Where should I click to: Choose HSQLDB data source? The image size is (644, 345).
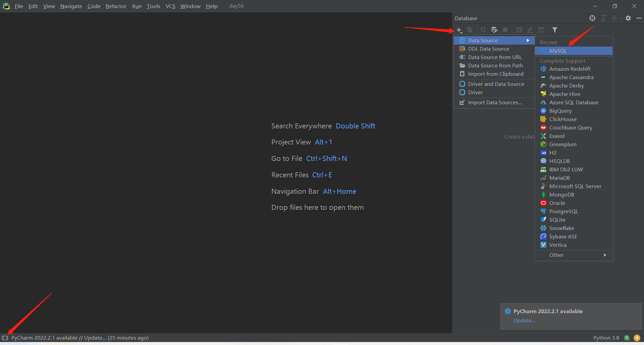pyautogui.click(x=574, y=161)
